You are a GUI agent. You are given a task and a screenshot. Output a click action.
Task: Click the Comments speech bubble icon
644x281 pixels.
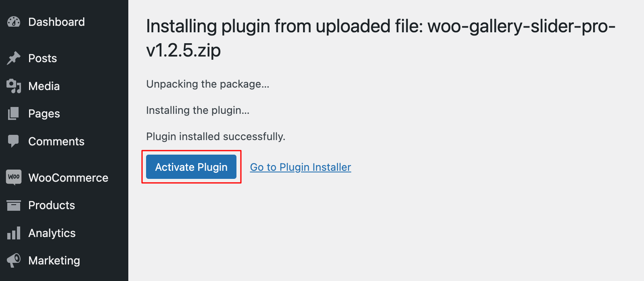(x=14, y=141)
